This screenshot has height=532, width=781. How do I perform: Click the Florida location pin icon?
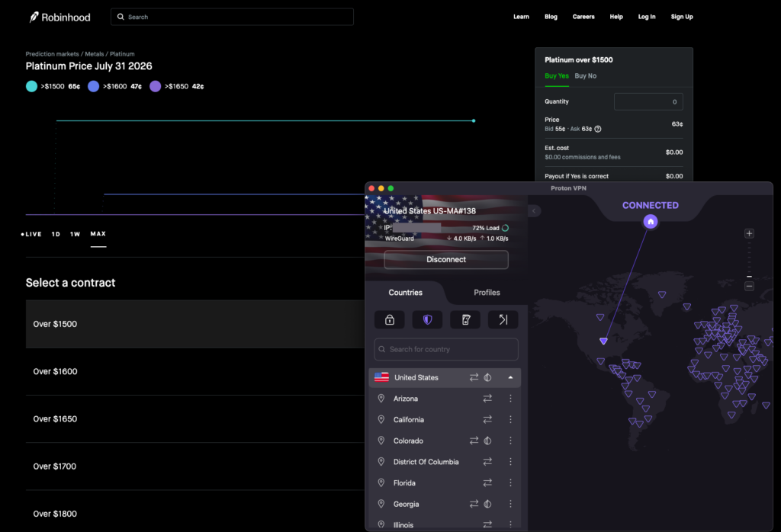[381, 482]
